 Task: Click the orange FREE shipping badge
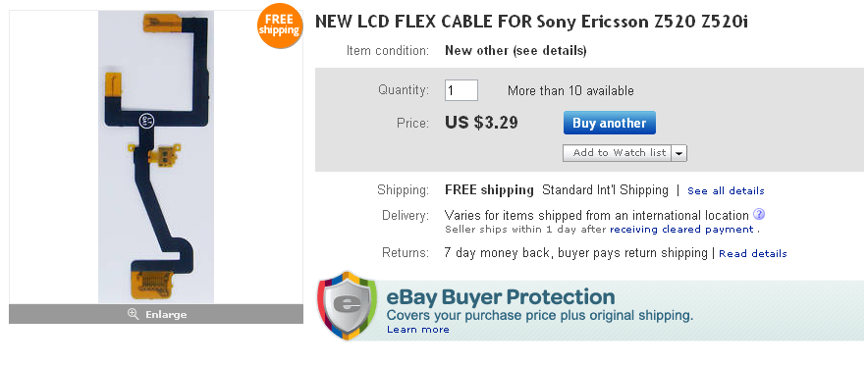tap(280, 26)
